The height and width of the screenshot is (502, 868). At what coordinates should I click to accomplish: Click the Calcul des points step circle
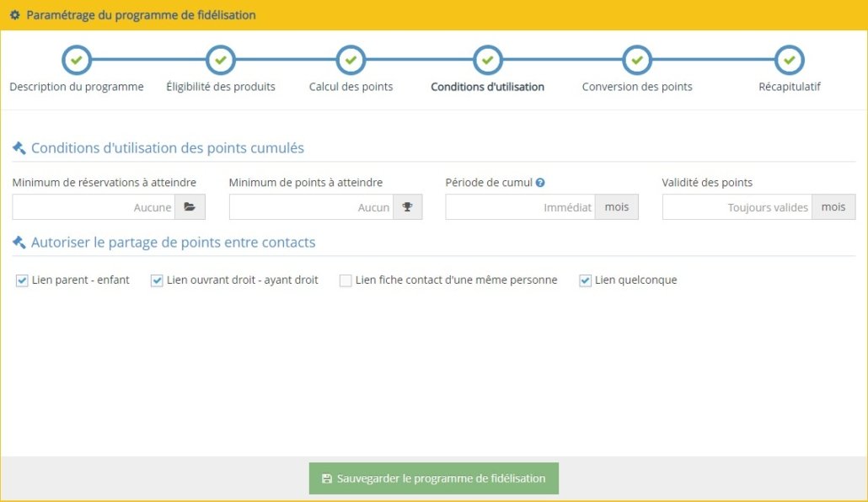pyautogui.click(x=351, y=61)
